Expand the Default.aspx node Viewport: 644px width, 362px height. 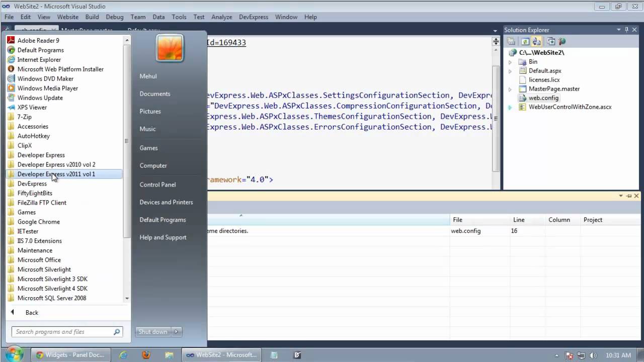coord(510,71)
